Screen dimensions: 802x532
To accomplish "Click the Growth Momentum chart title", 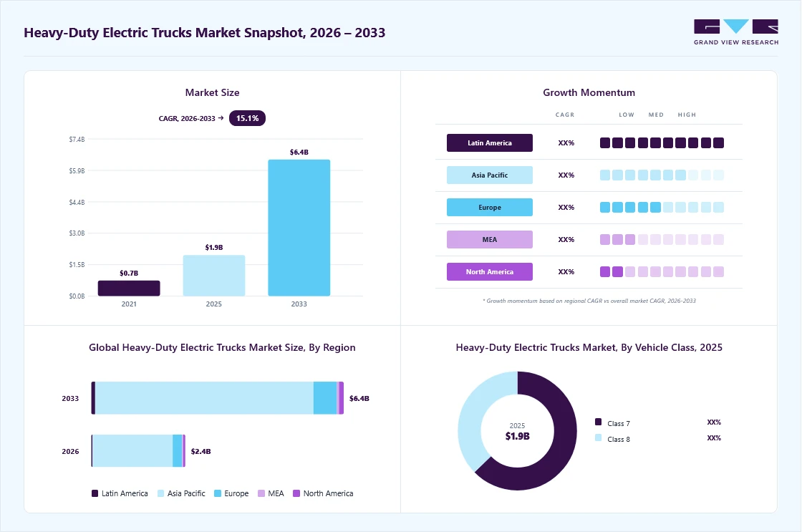I will 589,92.
